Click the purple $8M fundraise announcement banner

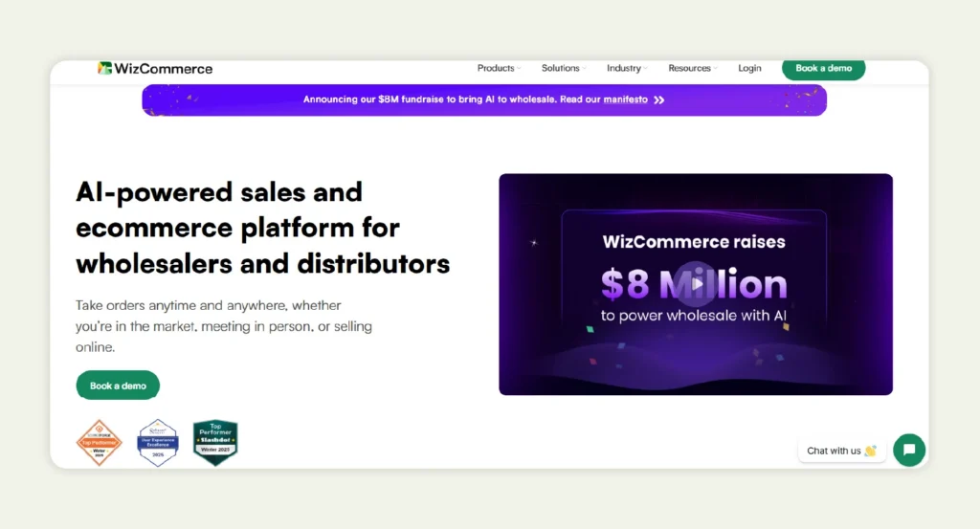(x=483, y=99)
